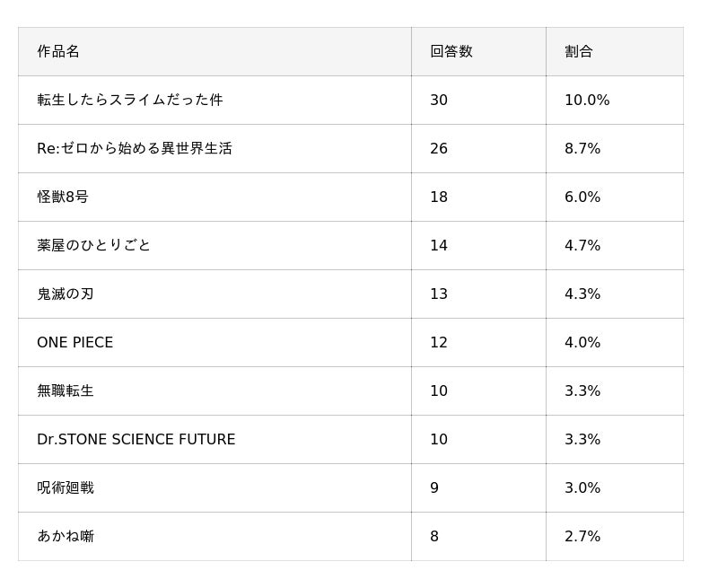Select the Re:ゼロから始める異世界生活 title cell
This screenshot has height=588, width=718.
click(135, 148)
